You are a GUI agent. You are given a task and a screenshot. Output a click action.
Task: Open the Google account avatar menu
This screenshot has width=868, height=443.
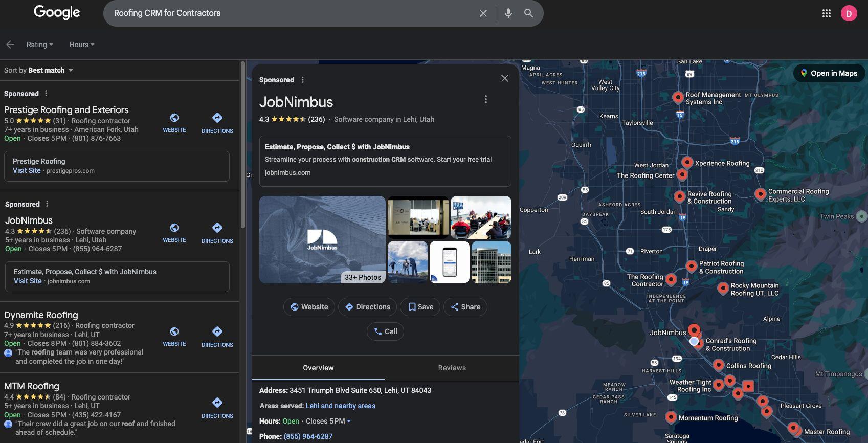coord(849,14)
